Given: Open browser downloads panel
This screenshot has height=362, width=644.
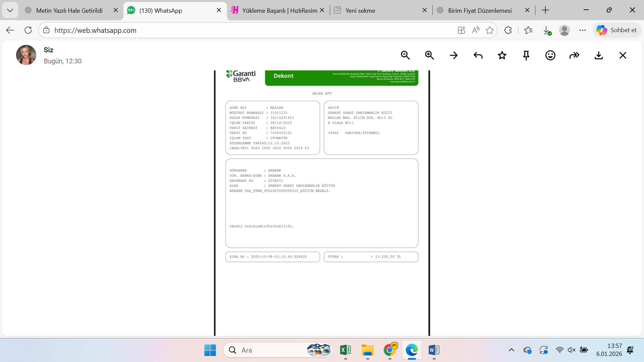Looking at the screenshot, I should pyautogui.click(x=547, y=31).
